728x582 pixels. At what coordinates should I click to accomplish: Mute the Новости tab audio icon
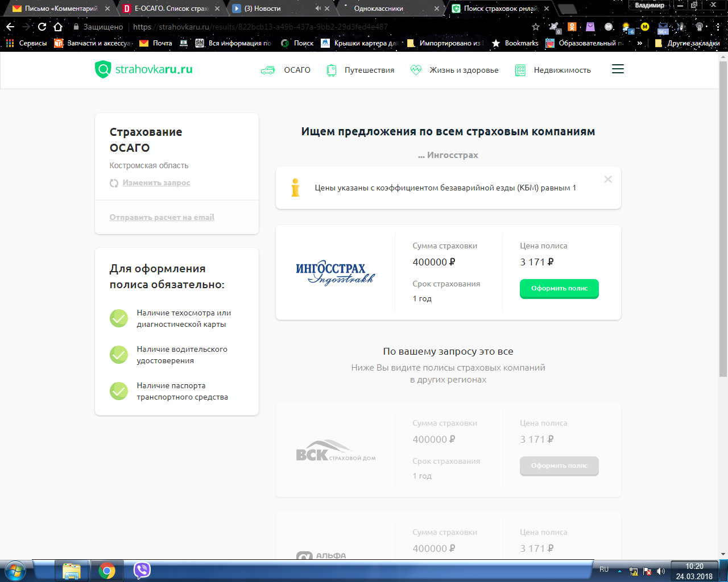pyautogui.click(x=318, y=9)
